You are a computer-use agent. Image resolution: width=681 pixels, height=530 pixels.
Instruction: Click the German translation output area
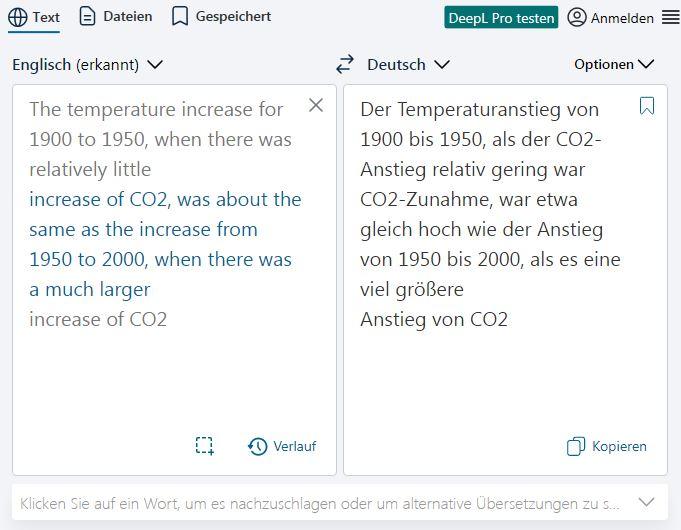tap(505, 380)
